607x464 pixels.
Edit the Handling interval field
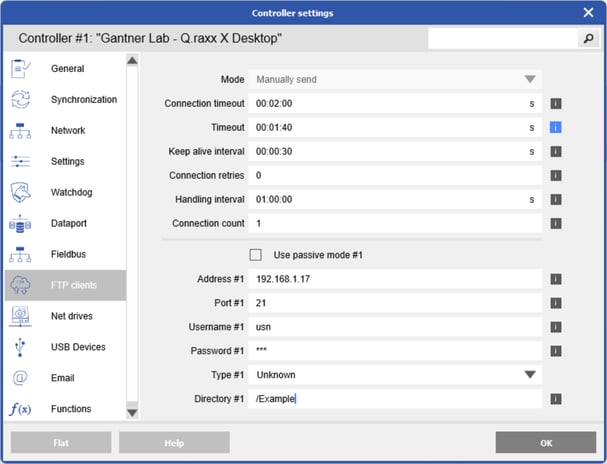tap(395, 199)
